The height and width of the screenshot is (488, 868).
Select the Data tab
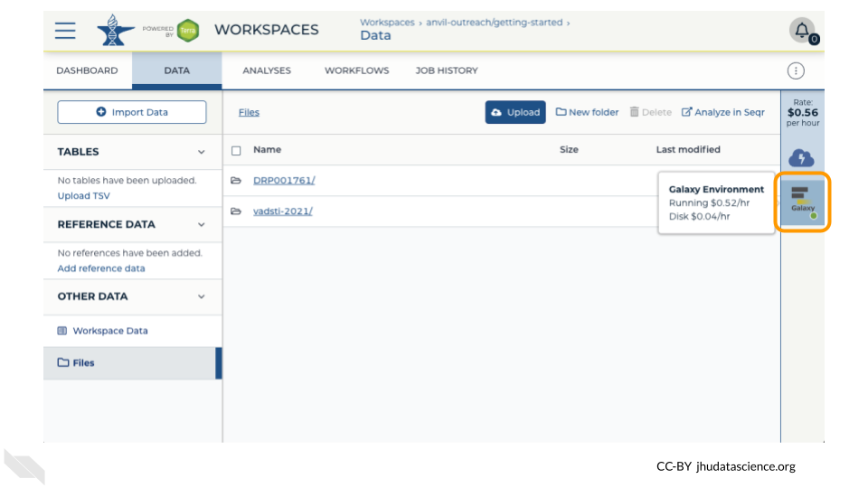tap(176, 70)
